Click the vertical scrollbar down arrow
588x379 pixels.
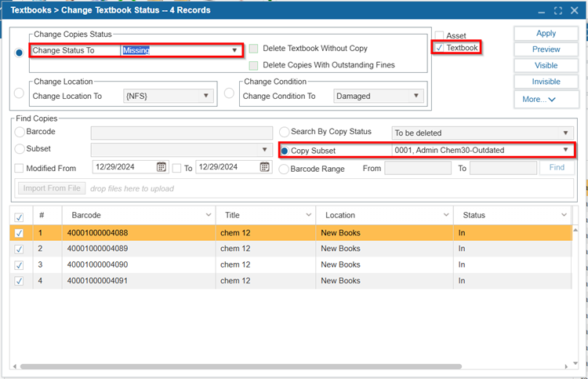point(575,363)
